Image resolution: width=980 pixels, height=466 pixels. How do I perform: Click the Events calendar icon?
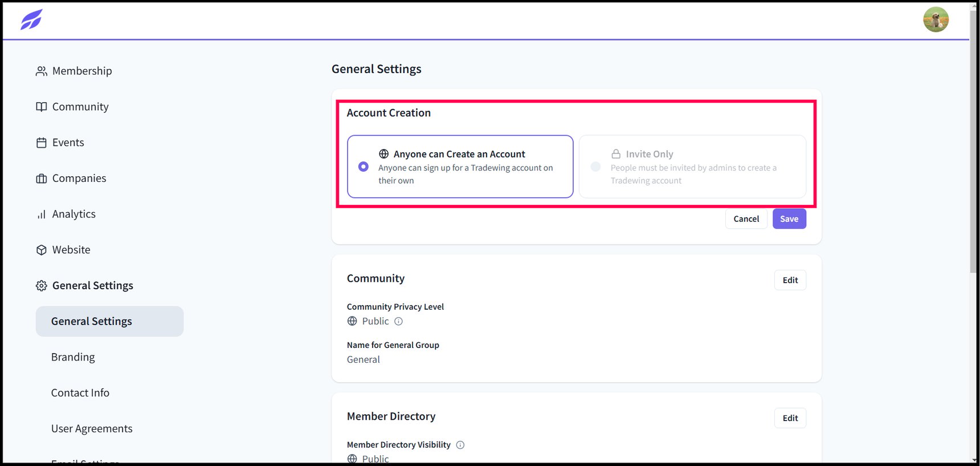(x=42, y=143)
